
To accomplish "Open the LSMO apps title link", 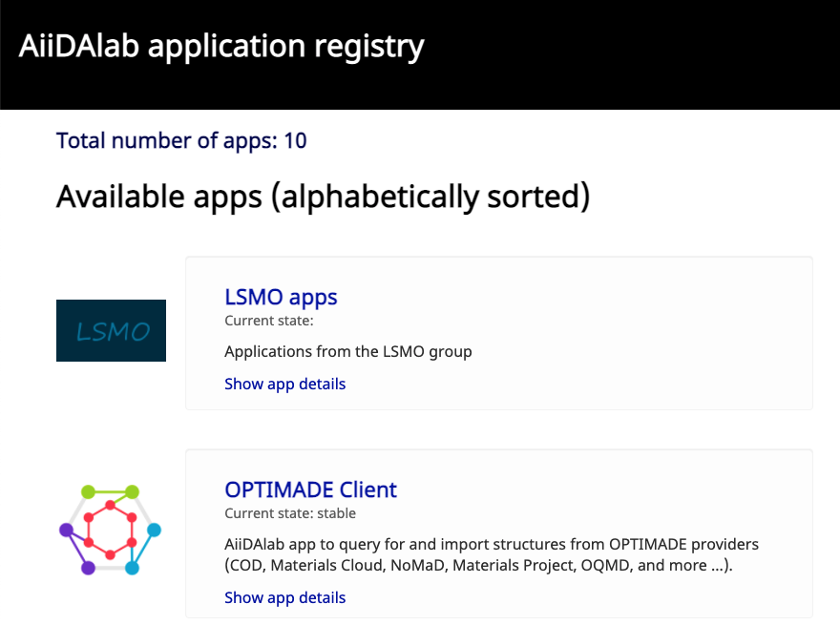I will (281, 298).
